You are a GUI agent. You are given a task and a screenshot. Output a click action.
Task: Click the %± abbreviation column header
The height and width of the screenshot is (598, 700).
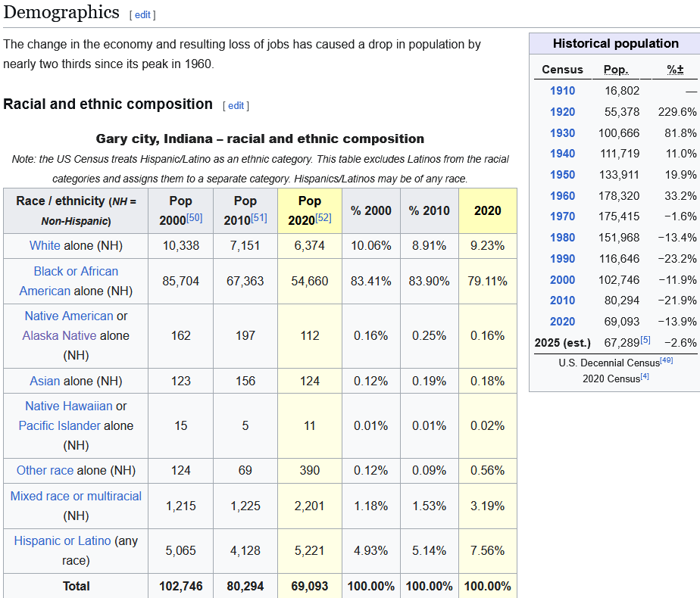(x=675, y=70)
